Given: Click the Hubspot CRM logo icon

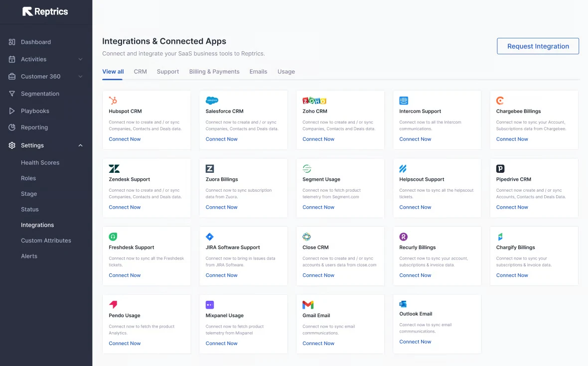Looking at the screenshot, I should (113, 101).
